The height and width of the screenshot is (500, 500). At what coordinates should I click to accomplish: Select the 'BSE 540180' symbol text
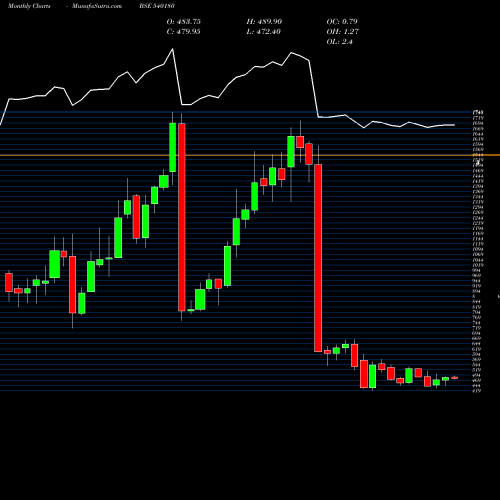(x=157, y=6)
